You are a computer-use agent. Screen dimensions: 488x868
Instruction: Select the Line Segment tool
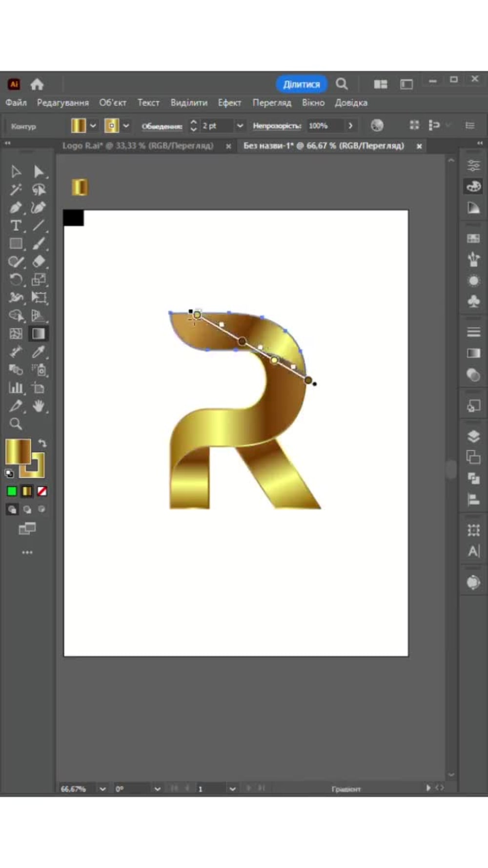(x=39, y=226)
